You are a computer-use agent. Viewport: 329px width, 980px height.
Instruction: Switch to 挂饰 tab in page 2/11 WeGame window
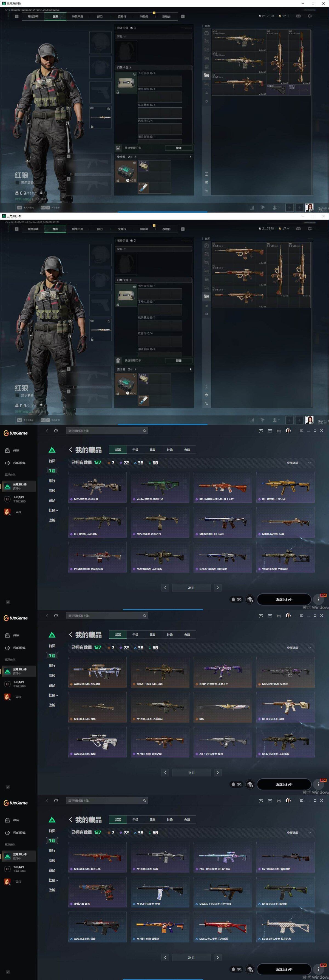(170, 450)
